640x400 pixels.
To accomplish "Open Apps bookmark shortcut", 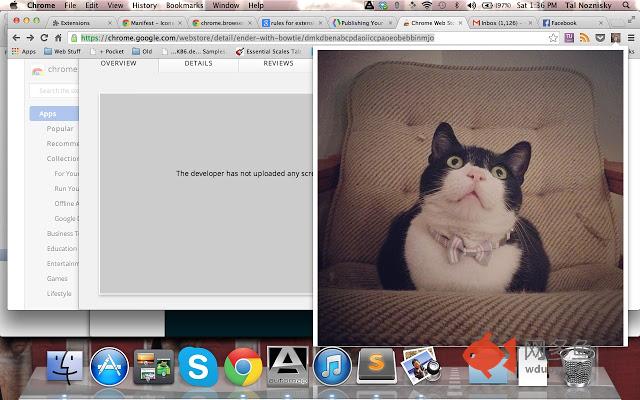I will 24,51.
